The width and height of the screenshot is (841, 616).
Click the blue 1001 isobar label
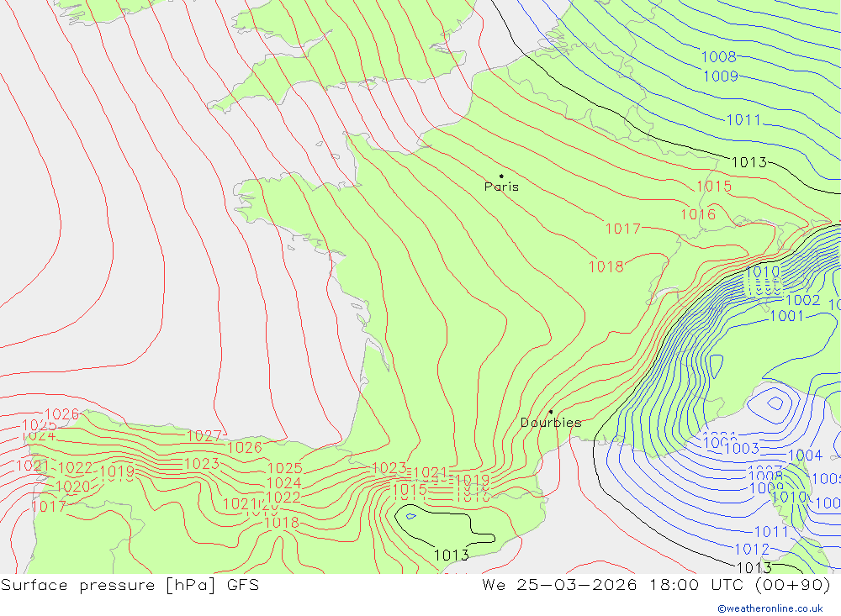tap(787, 316)
